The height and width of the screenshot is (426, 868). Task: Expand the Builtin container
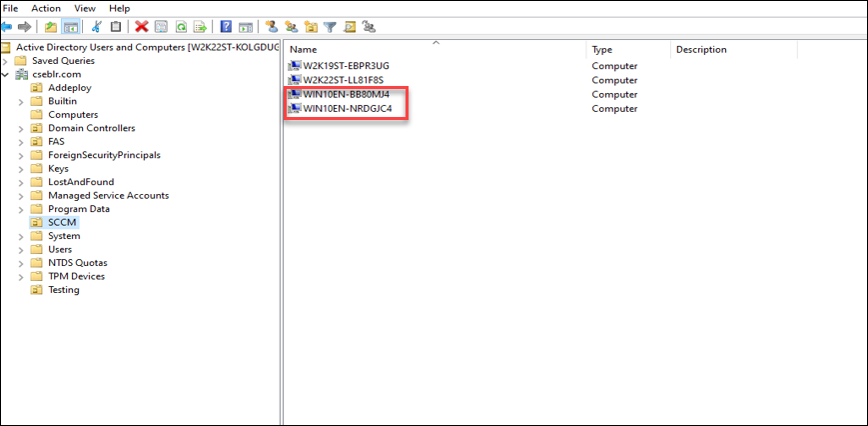tap(21, 101)
